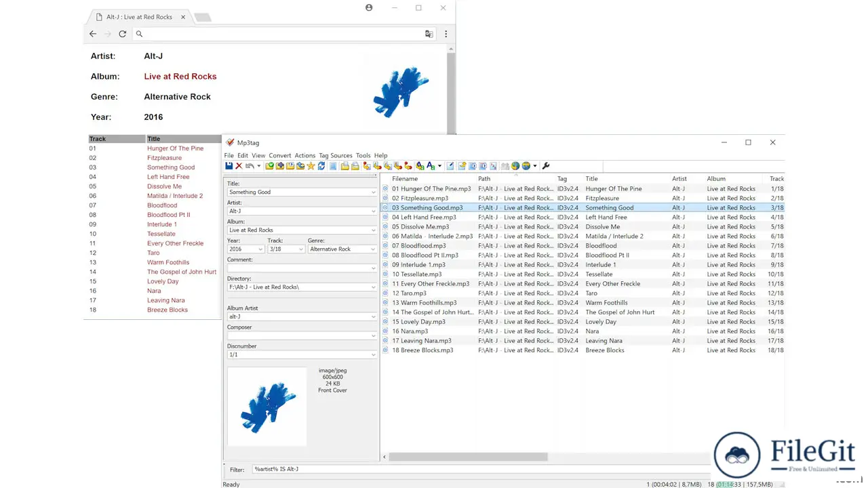Image resolution: width=868 pixels, height=488 pixels.
Task: Click the change directory folder icon
Action: [270, 165]
